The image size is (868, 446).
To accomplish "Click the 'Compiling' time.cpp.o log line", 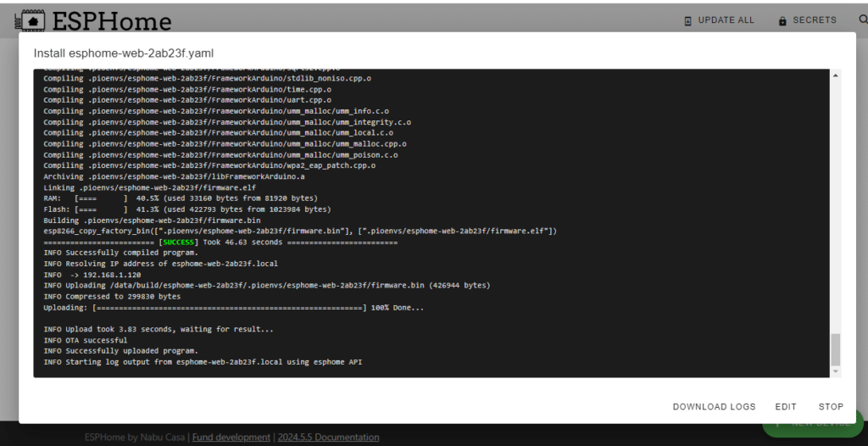I will click(x=187, y=89).
